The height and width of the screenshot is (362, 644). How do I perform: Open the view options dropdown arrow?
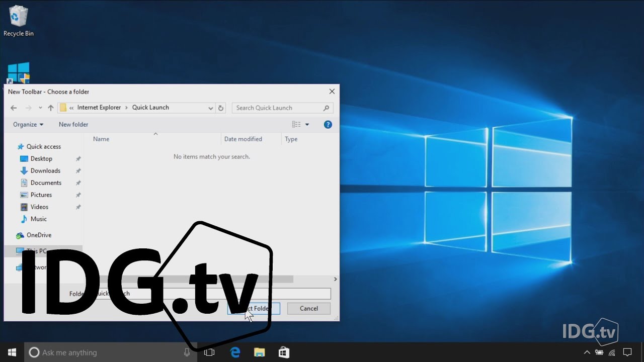[307, 124]
